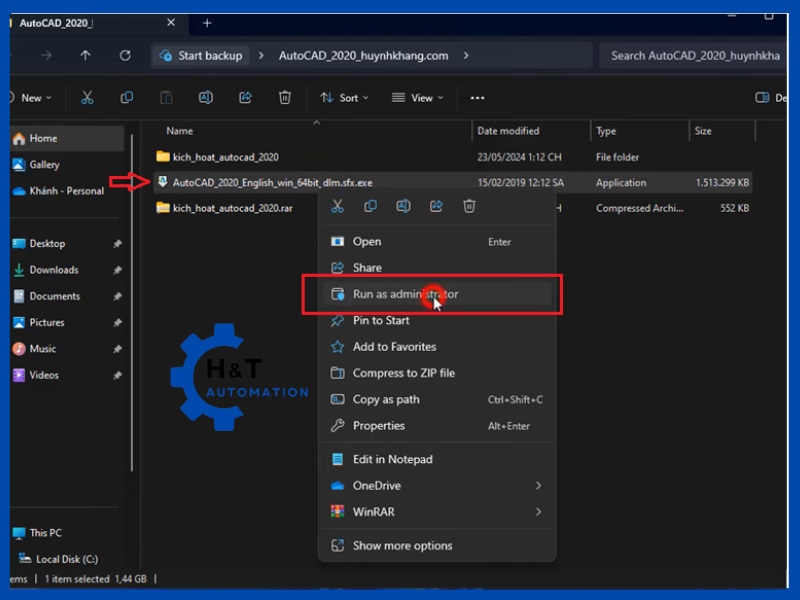Screen dimensions: 800x600
Task: Click the Up arrow navigation button
Action: point(85,56)
